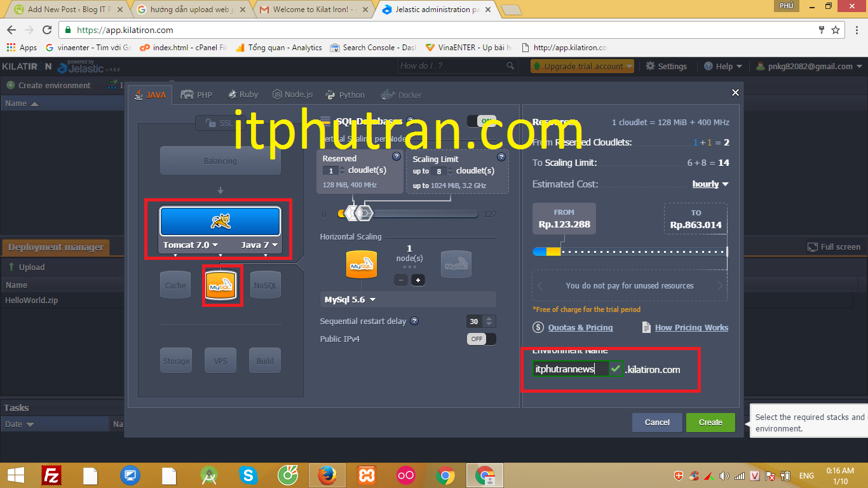Close the environment topology dialog
Viewport: 868px width, 488px height.
[735, 92]
